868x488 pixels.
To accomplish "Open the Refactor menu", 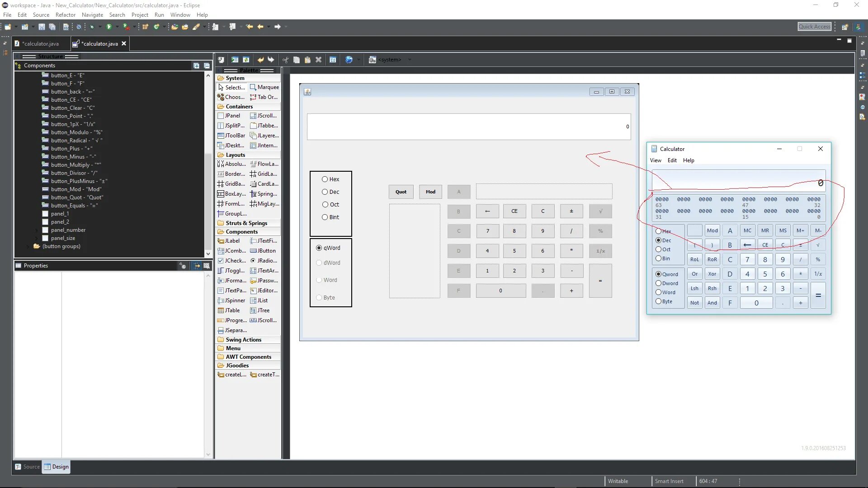I will point(65,15).
